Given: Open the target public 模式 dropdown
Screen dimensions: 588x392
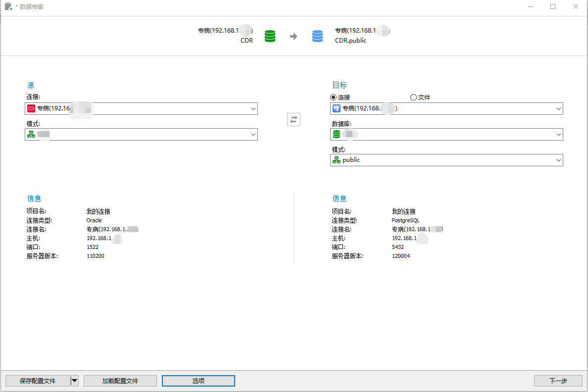Looking at the screenshot, I should pyautogui.click(x=559, y=160).
